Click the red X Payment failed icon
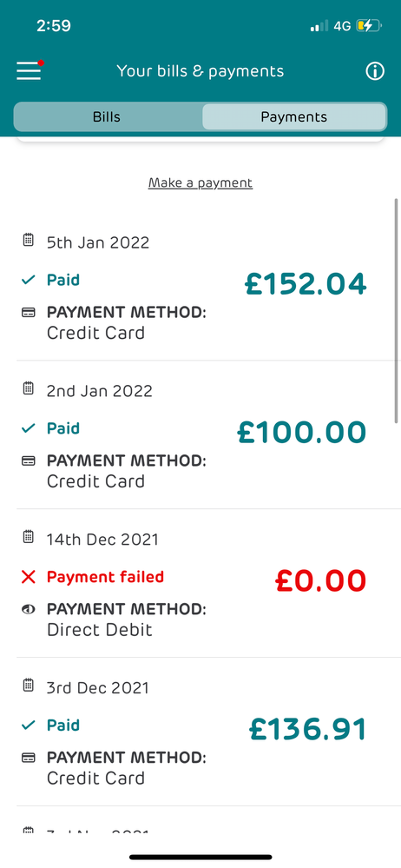 28,578
